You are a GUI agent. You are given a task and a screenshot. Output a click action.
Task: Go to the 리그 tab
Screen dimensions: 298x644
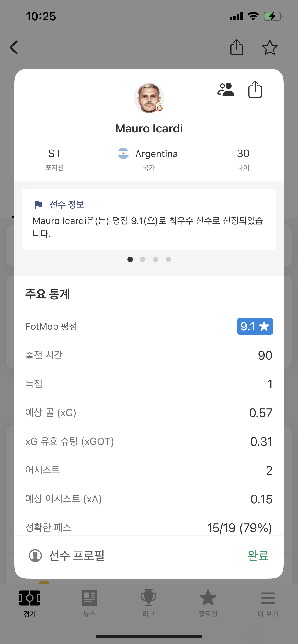click(x=149, y=602)
